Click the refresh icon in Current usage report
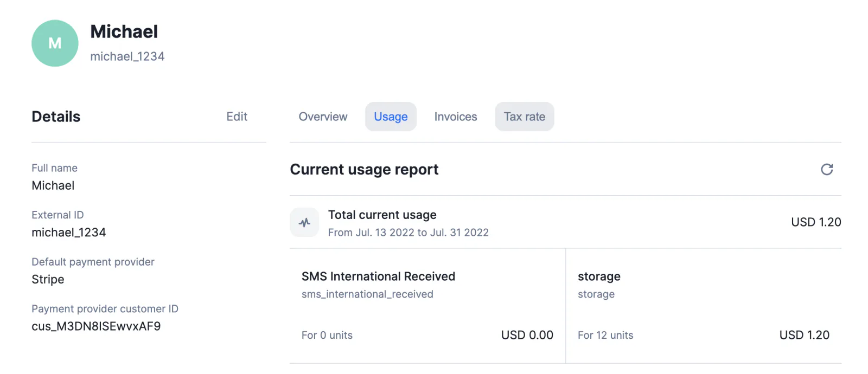 [827, 170]
